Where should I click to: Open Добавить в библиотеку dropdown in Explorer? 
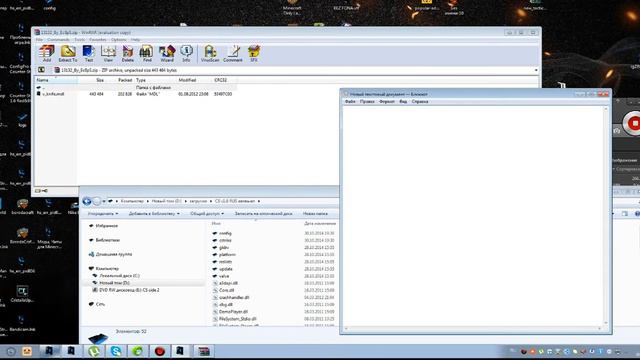pos(154,213)
